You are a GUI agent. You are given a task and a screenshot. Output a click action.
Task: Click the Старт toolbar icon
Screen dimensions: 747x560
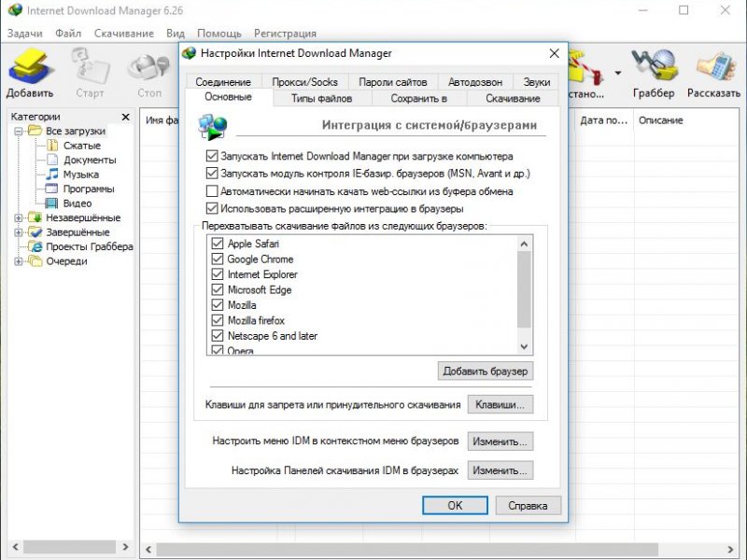pyautogui.click(x=90, y=65)
